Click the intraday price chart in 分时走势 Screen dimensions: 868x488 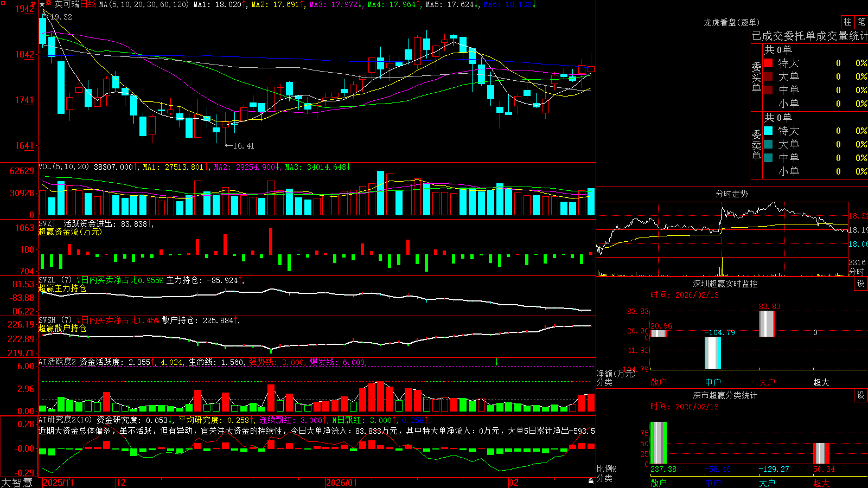point(722,229)
